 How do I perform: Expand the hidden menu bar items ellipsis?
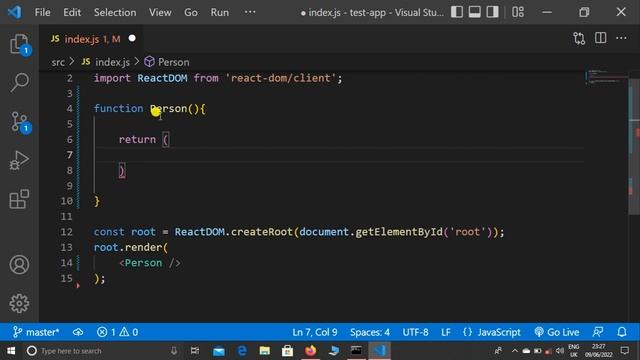250,12
